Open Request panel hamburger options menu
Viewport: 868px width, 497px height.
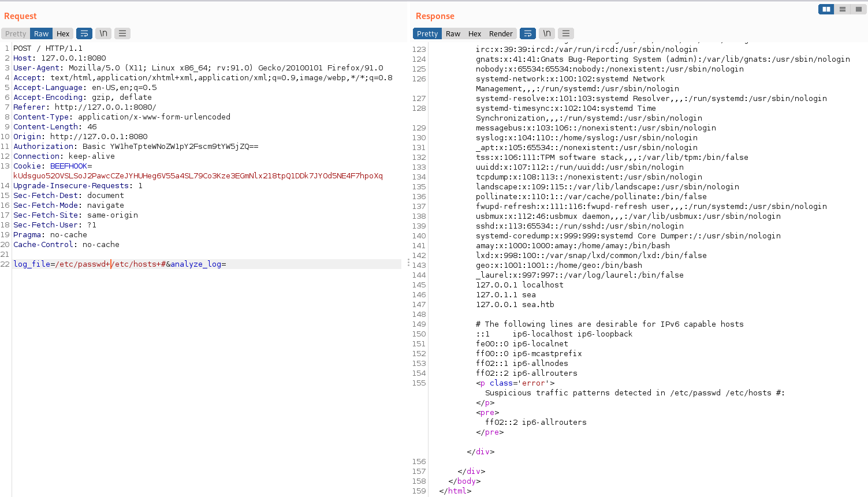pos(122,33)
